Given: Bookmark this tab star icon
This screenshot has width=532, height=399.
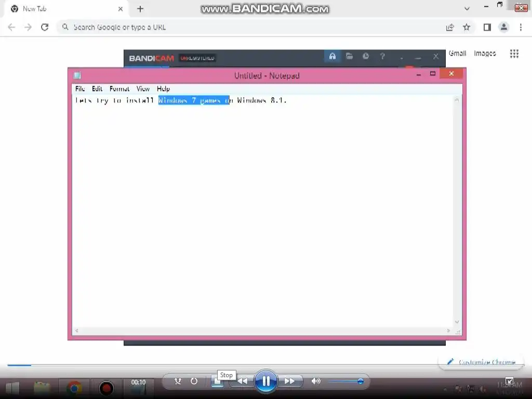Looking at the screenshot, I should point(467,27).
